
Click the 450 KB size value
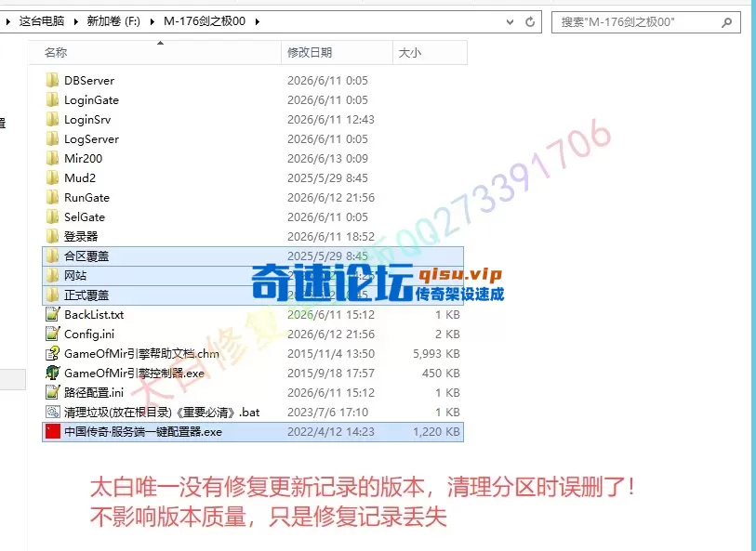[441, 374]
